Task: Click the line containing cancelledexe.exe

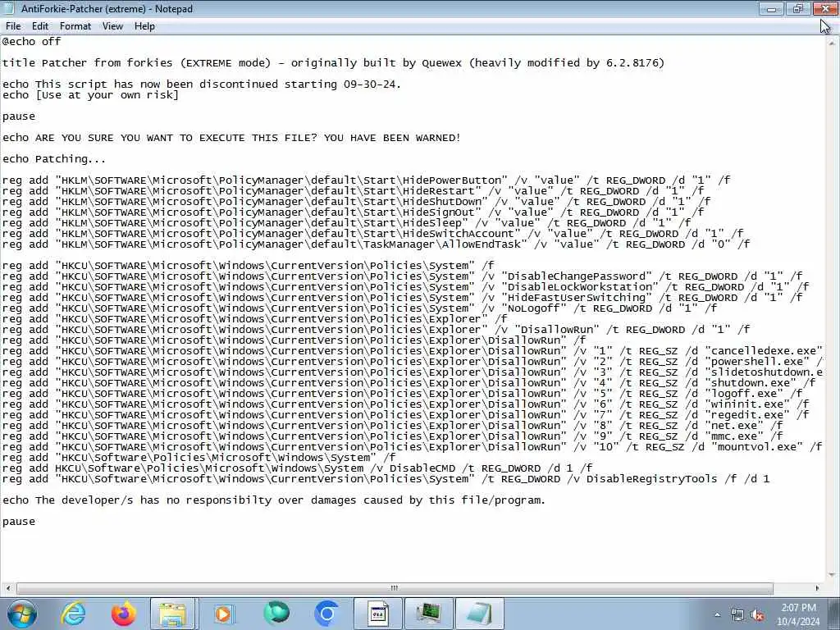Action: click(413, 351)
